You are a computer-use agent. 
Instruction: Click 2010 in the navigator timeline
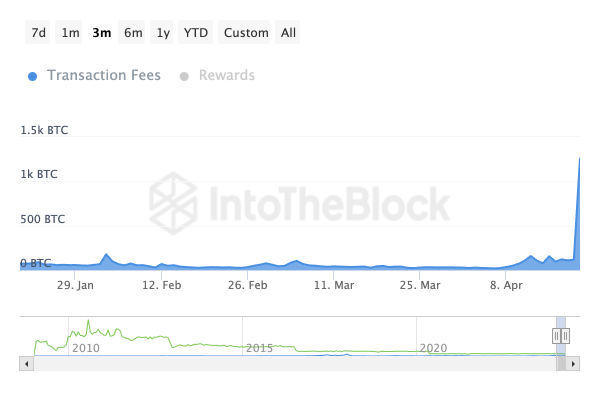point(85,348)
